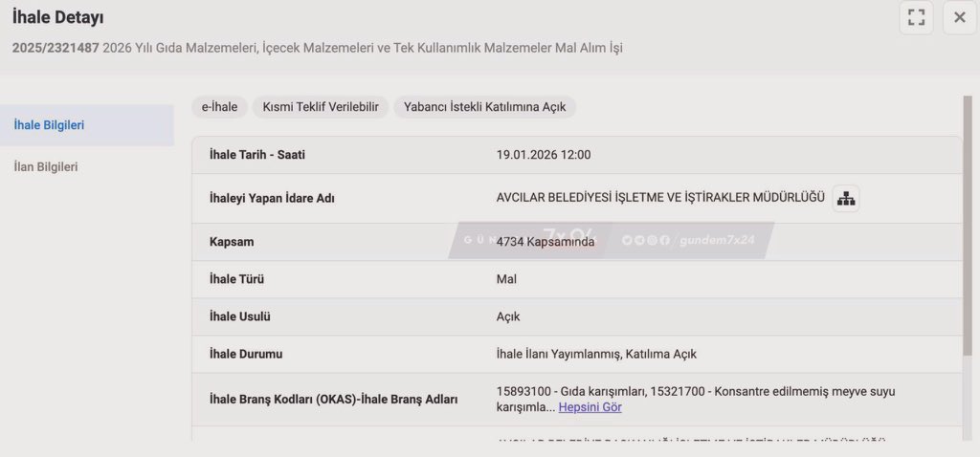Select AVCILAR BELEDİYESİ İŞLETME VE İŞTİRAKLER MÜDÜRLÜĞÜ text
The image size is (980, 457).
(x=659, y=198)
